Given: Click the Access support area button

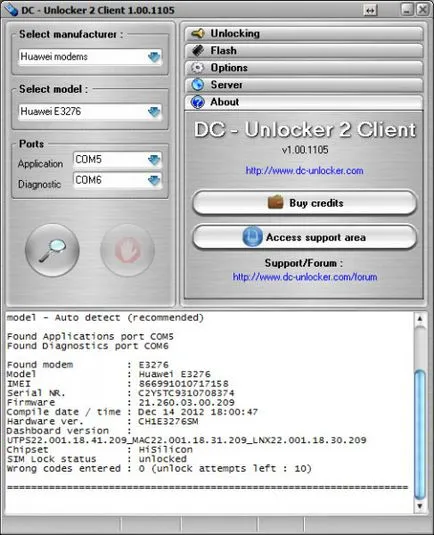Looking at the screenshot, I should 304,237.
